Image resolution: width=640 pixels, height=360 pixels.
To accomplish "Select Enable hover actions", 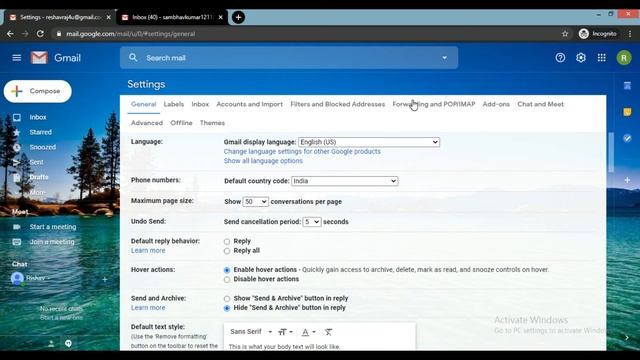I will tap(227, 270).
